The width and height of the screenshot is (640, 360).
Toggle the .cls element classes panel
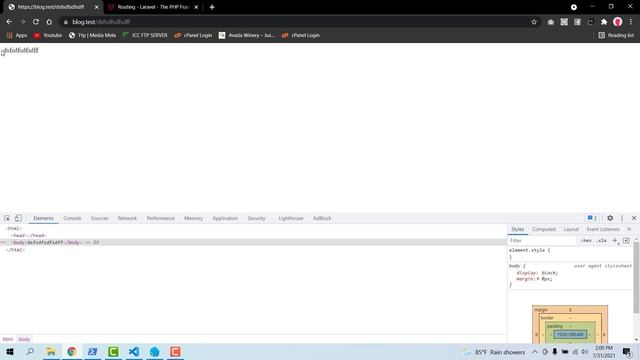coord(601,241)
